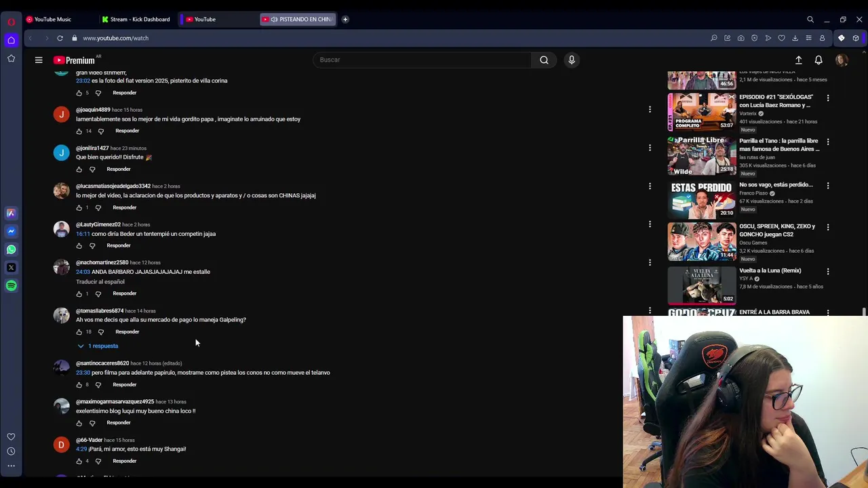Like the @joaquin4889 comment

(x=79, y=131)
